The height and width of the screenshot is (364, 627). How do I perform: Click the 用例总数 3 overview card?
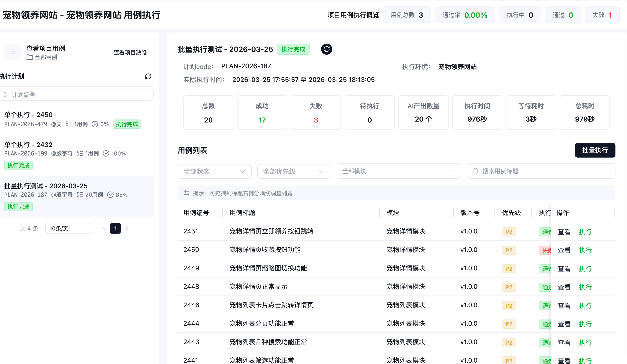click(407, 15)
